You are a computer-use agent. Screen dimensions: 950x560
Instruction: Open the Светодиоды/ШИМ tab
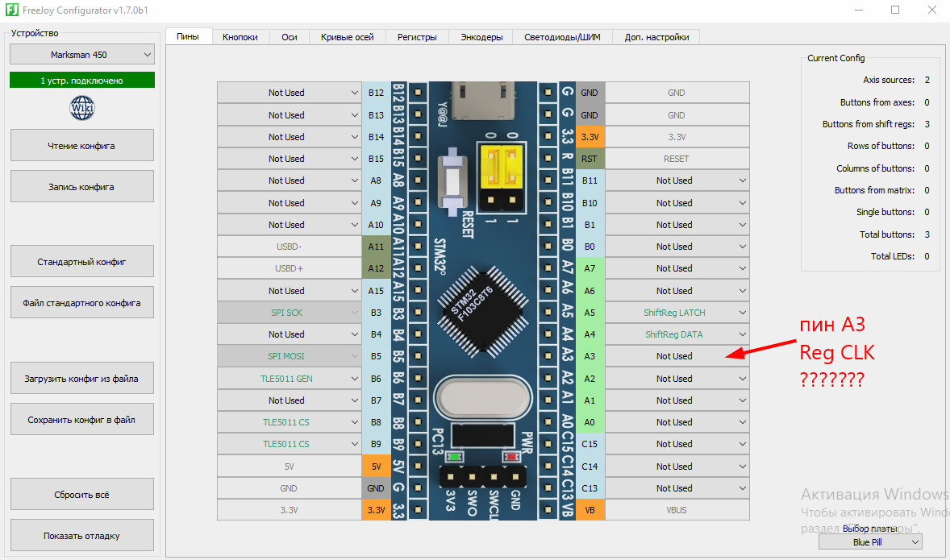click(x=562, y=37)
